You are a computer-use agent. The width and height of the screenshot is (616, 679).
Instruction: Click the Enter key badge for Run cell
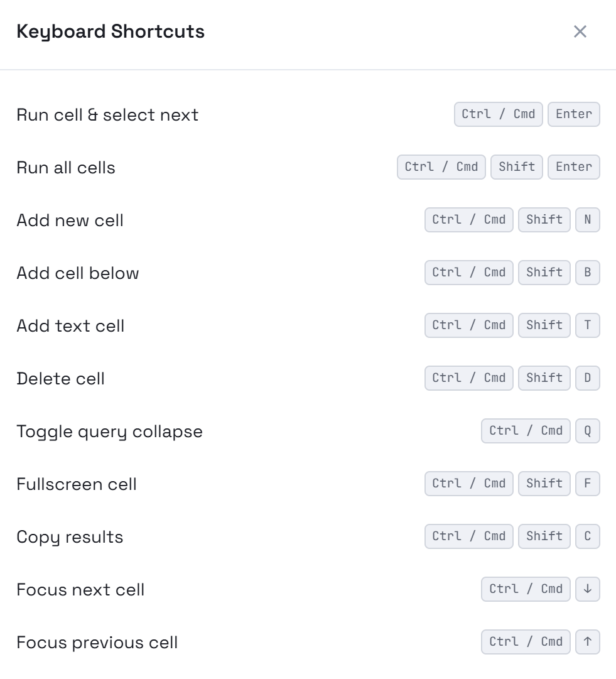[573, 114]
